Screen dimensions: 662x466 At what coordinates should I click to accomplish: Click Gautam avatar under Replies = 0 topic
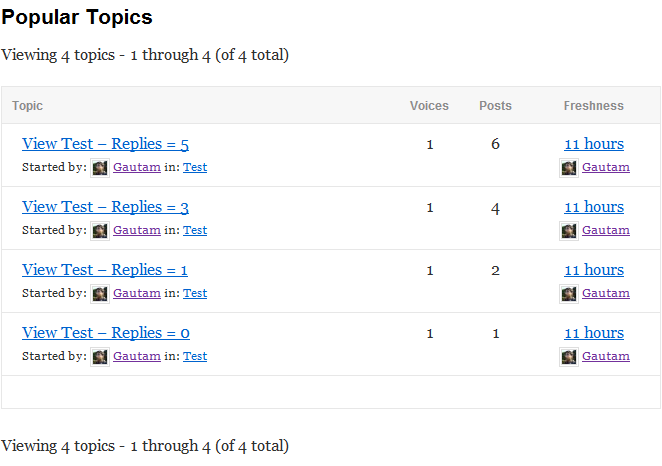pos(100,357)
